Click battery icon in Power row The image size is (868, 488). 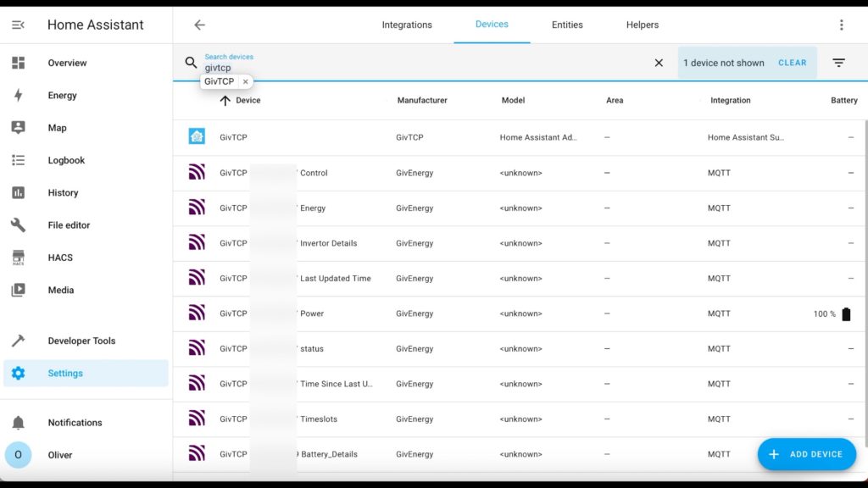tap(846, 313)
